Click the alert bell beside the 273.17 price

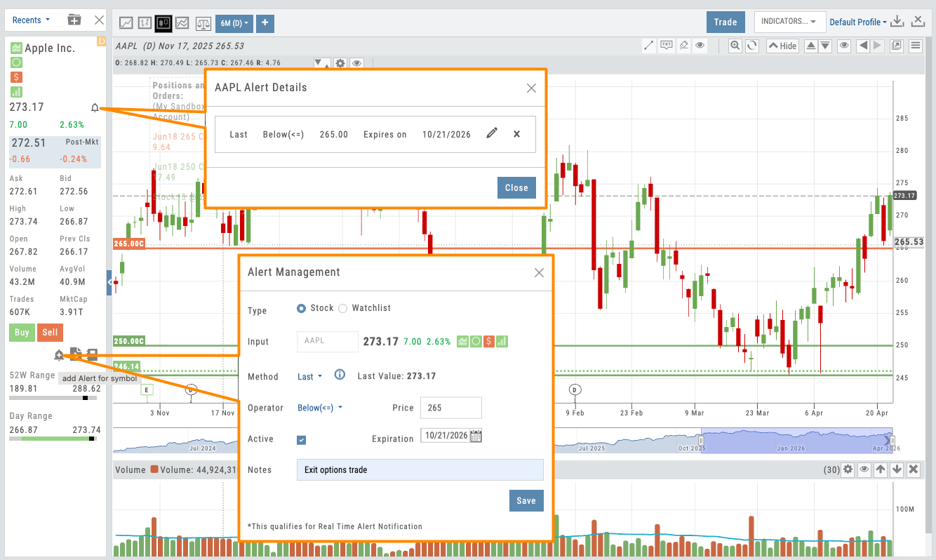(95, 107)
